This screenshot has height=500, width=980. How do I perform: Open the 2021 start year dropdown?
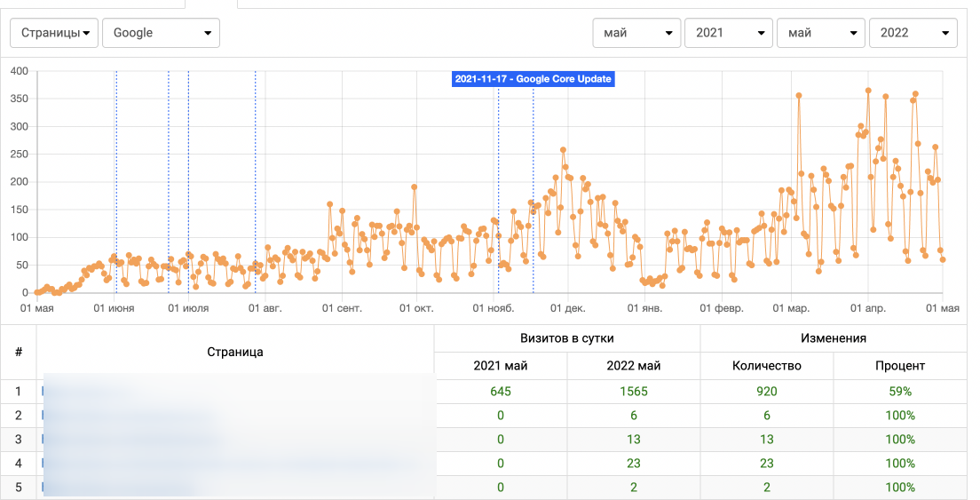728,33
